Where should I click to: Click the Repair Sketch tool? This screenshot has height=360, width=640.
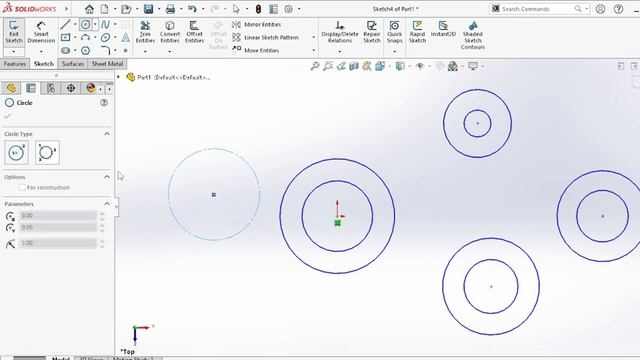pyautogui.click(x=371, y=32)
